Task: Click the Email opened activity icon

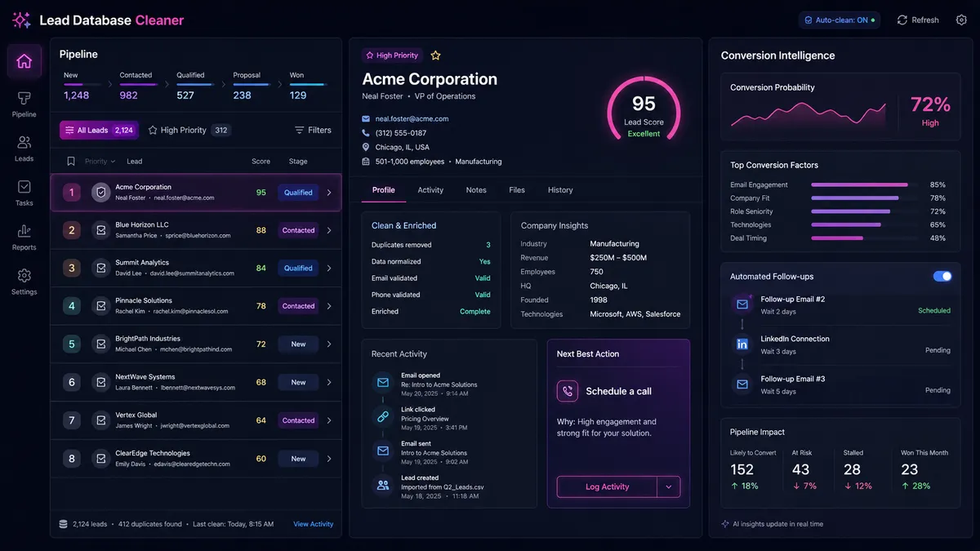Action: (382, 381)
